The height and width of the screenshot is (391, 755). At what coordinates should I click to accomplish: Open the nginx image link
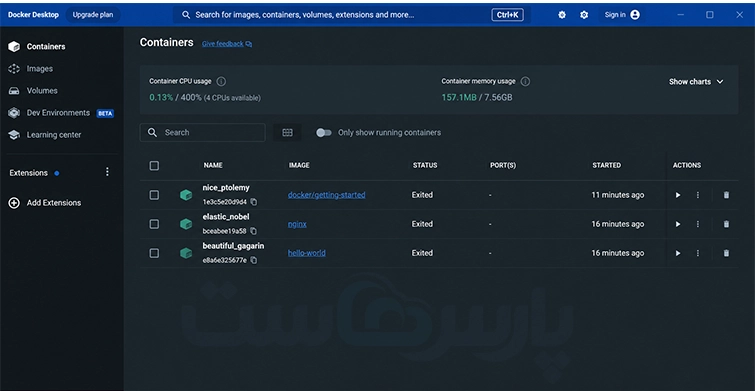[297, 224]
